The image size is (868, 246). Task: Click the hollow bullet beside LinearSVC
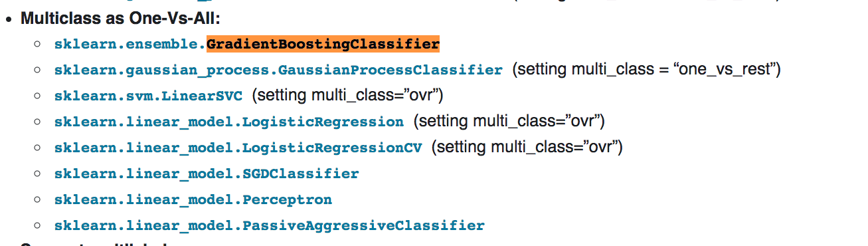click(39, 96)
